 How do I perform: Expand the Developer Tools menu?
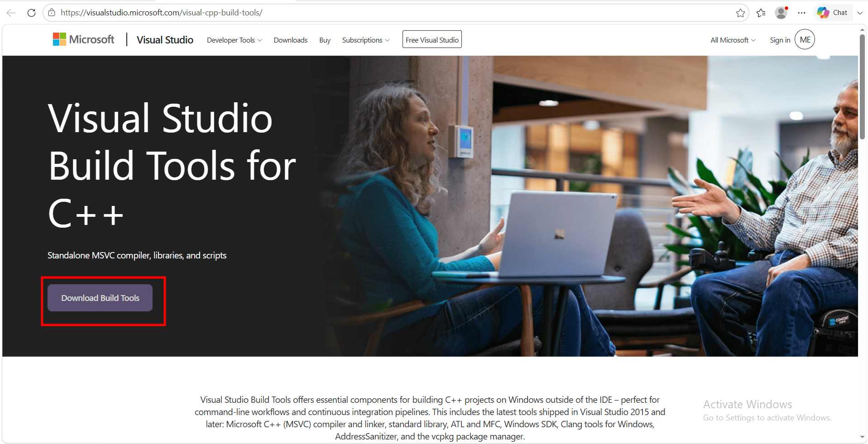pos(234,40)
